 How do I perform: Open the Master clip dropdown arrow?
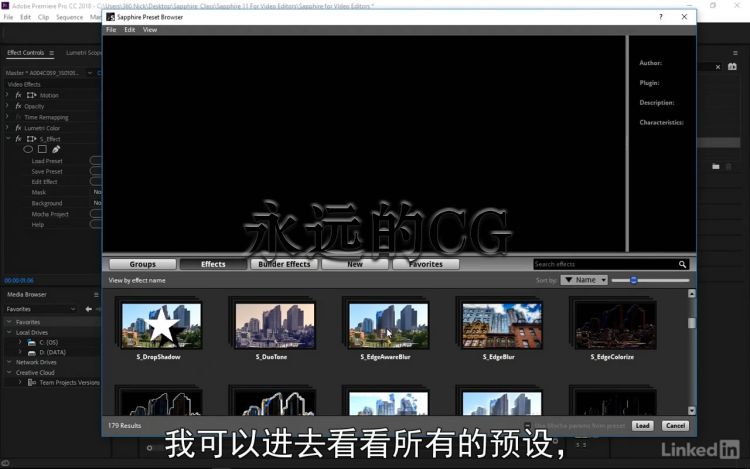point(89,73)
